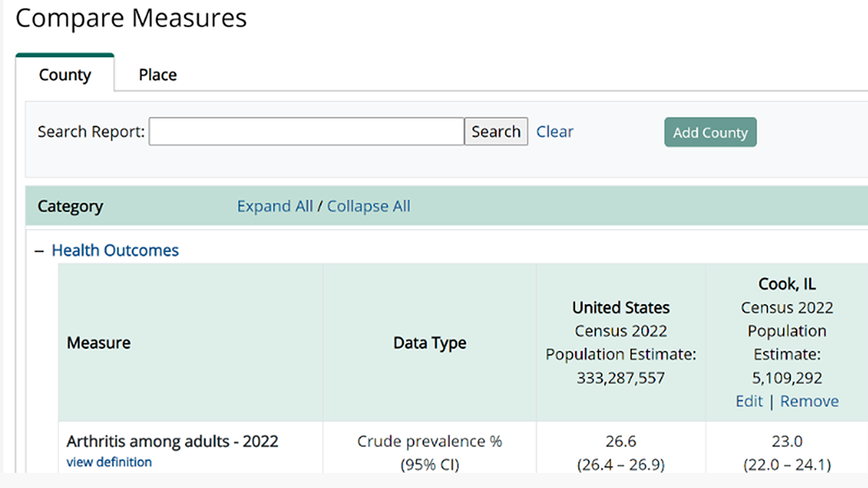The height and width of the screenshot is (488, 868).
Task: Clear the search report field
Action: point(555,131)
